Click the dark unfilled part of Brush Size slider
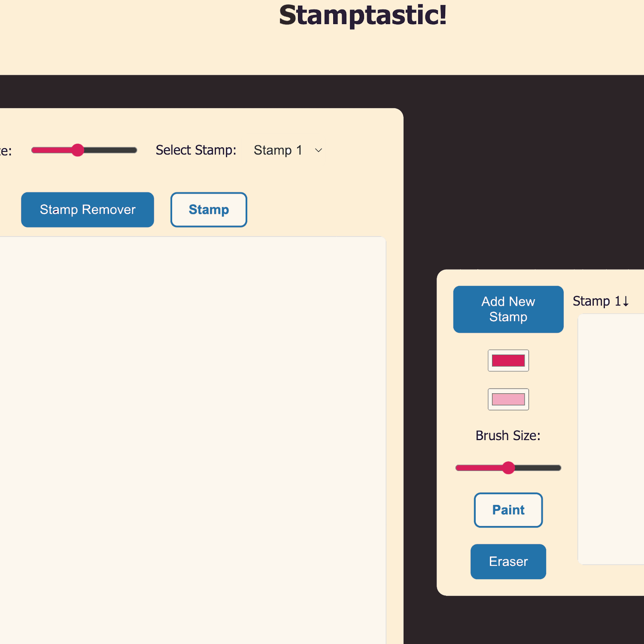The width and height of the screenshot is (644, 644). [538, 468]
